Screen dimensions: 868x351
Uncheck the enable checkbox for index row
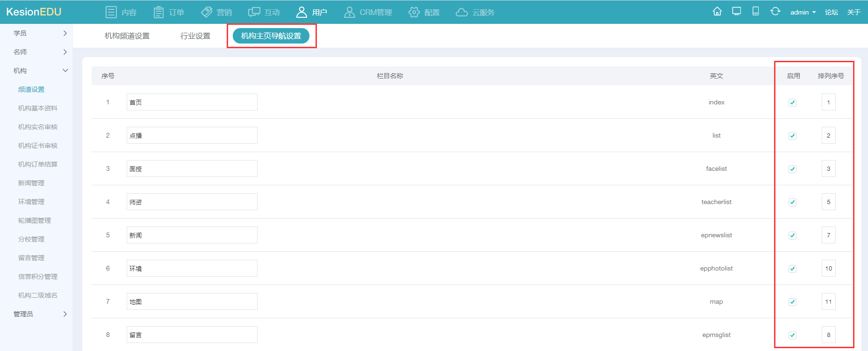(x=792, y=102)
